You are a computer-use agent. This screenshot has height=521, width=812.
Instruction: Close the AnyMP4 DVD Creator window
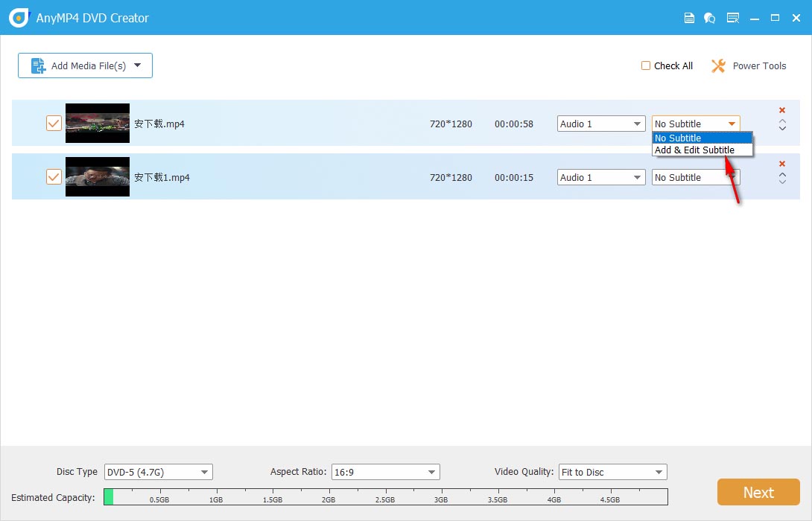coord(796,18)
